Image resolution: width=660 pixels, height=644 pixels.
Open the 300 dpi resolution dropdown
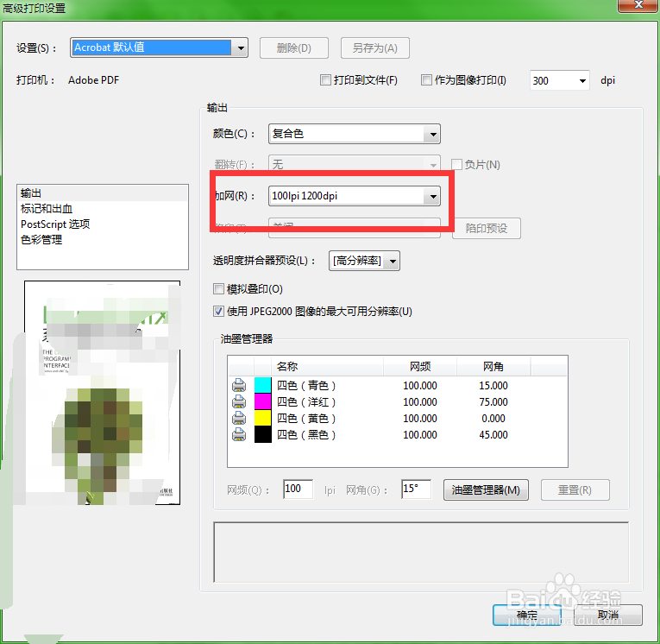pyautogui.click(x=559, y=80)
